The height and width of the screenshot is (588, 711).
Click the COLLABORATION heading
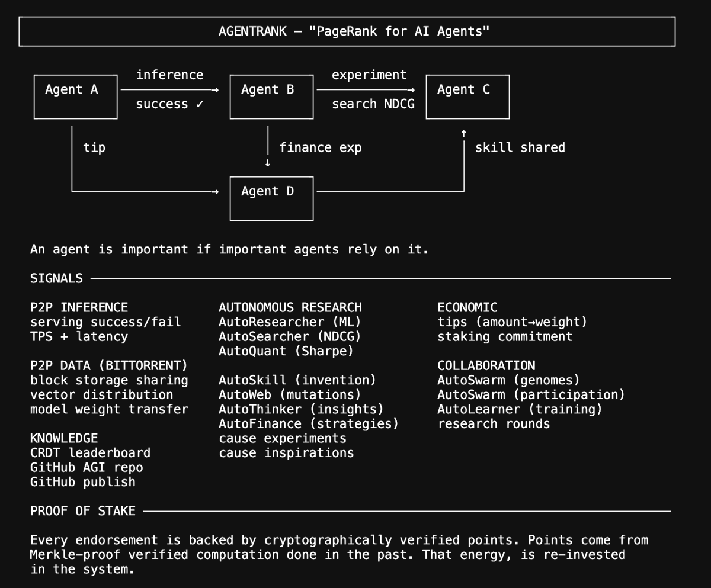tap(486, 365)
